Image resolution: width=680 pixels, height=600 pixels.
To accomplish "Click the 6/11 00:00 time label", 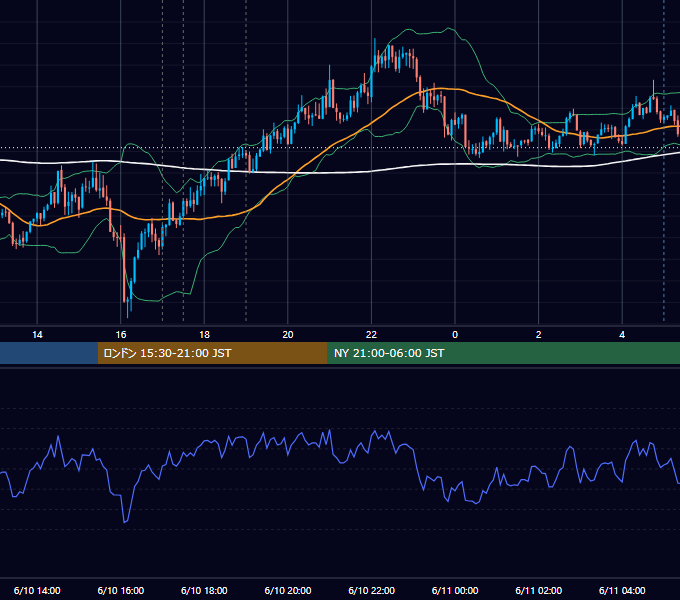I will (455, 590).
